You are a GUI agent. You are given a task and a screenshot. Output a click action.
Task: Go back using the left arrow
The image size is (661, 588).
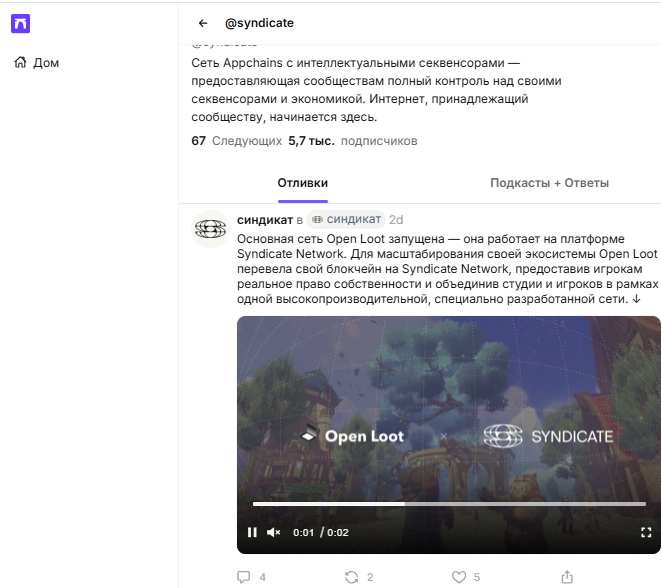(x=203, y=23)
